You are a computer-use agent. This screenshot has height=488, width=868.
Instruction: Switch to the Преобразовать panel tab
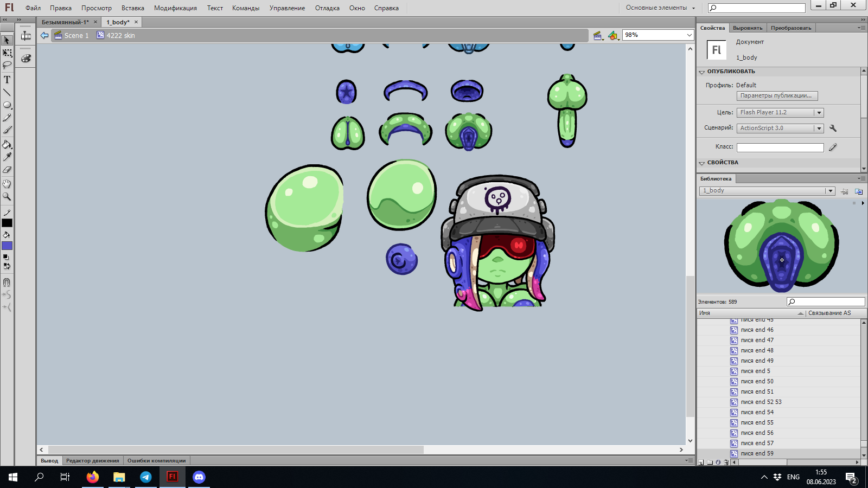[x=791, y=28]
